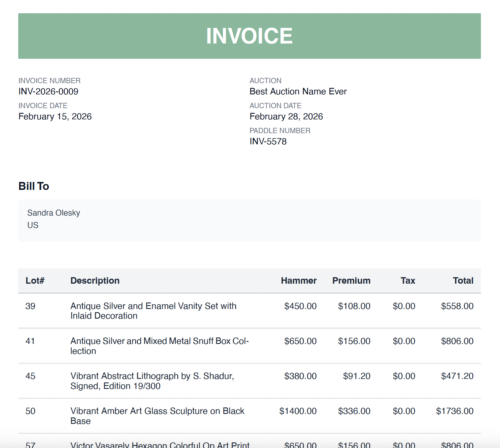
Task: Select lot 39 Antique Silver Vanity Set row
Action: 153,311
